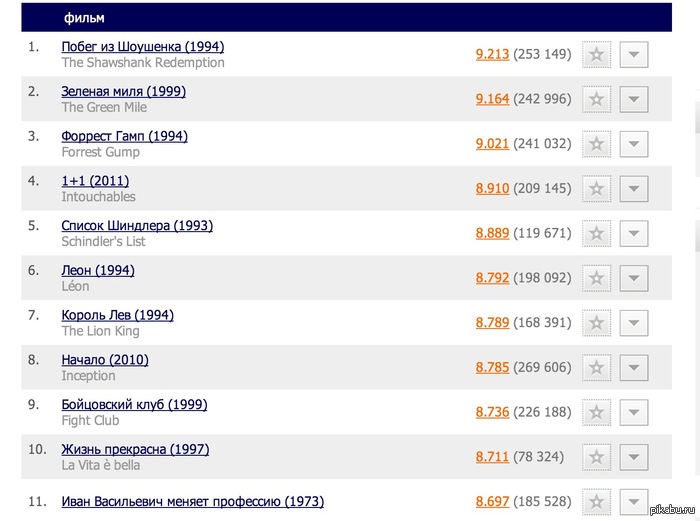Image resolution: width=700 pixels, height=521 pixels.
Task: Open Бойцовский клуб (1999) film page
Action: [x=134, y=405]
